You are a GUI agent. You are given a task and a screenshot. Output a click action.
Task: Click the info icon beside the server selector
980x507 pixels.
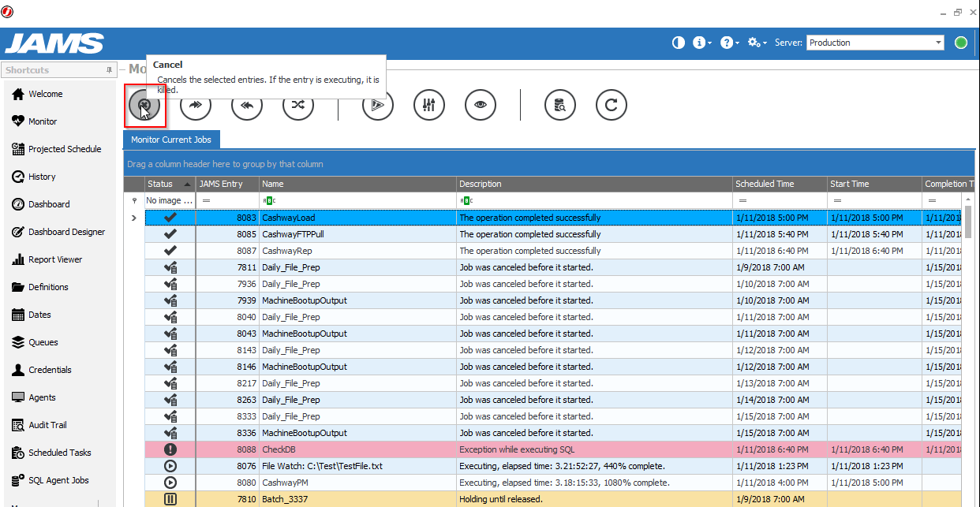[x=699, y=43]
